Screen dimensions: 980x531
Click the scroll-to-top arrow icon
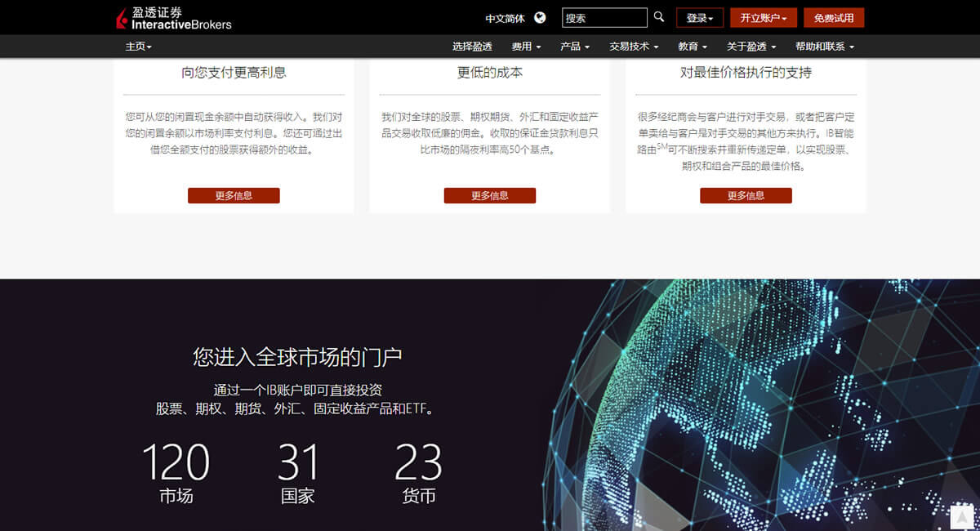963,516
